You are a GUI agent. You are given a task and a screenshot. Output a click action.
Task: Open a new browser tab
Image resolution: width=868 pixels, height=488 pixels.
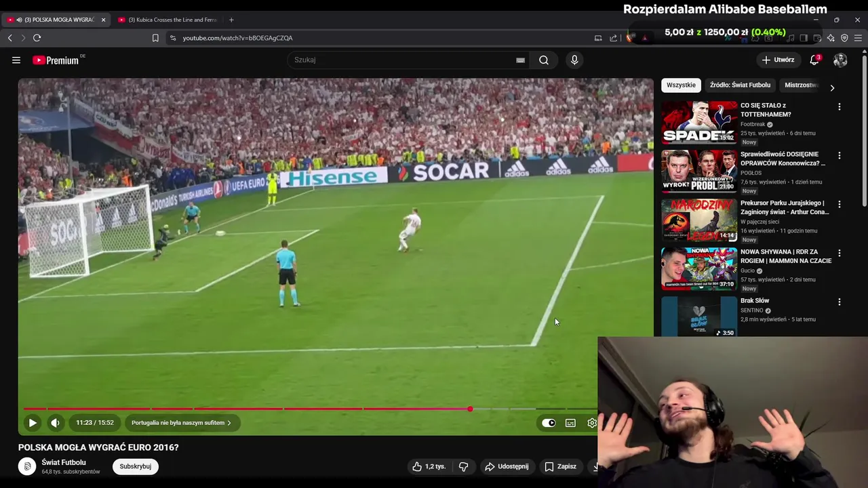(231, 20)
